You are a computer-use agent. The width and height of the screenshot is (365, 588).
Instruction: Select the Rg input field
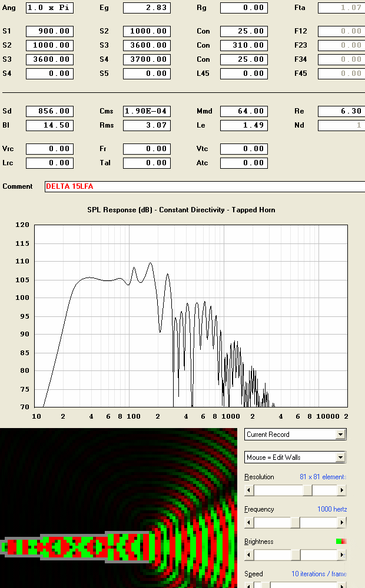244,8
